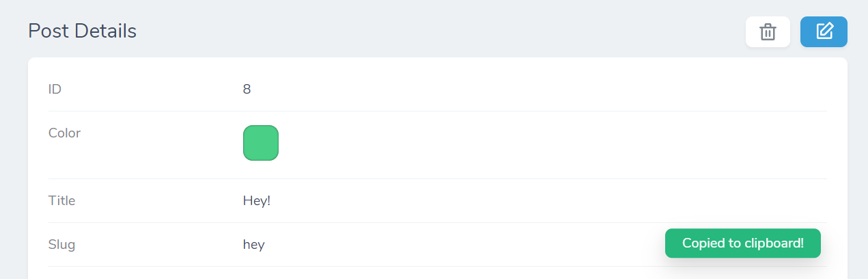Image resolution: width=868 pixels, height=279 pixels.
Task: Click the word "Copied" in the notification
Action: [703, 243]
